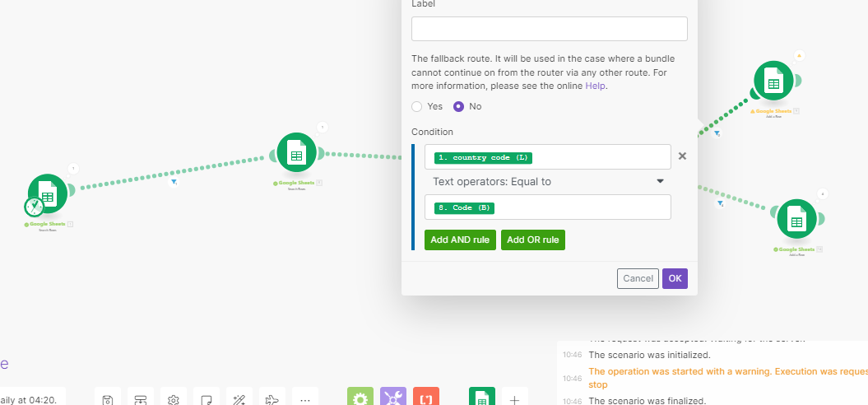This screenshot has height=405, width=868.
Task: Click the Google Sheets favorite icon in toolbar
Action: point(482,398)
